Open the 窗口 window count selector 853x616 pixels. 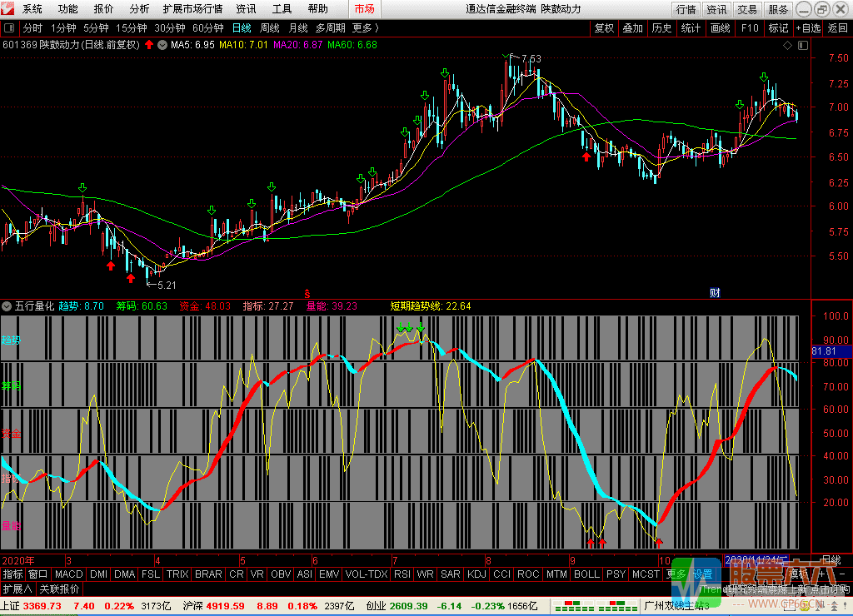click(x=38, y=574)
